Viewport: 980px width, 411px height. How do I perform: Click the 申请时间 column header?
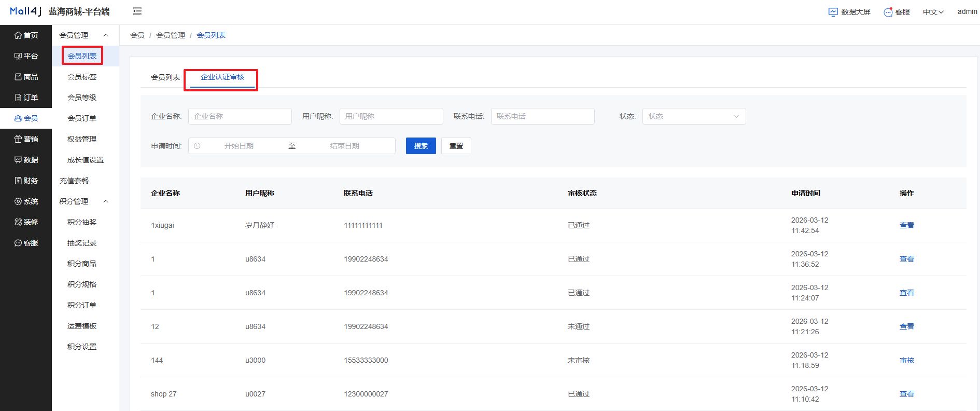806,193
